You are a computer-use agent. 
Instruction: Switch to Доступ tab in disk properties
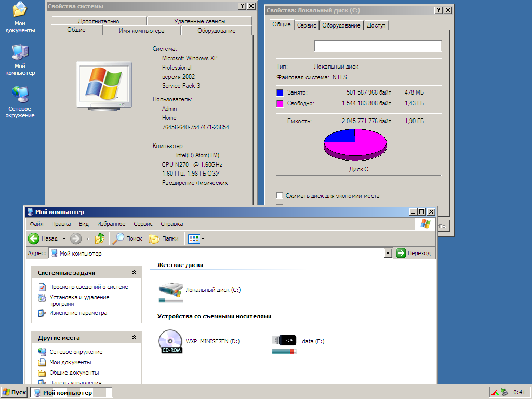click(x=376, y=25)
